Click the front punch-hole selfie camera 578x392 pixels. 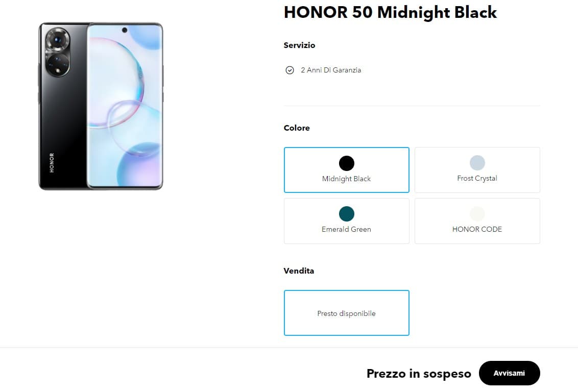(x=125, y=30)
